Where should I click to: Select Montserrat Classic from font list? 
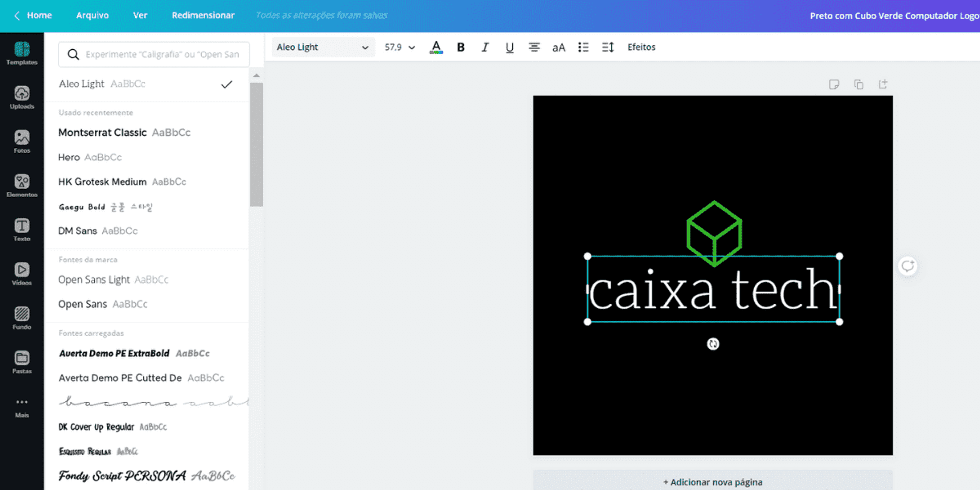tap(102, 133)
